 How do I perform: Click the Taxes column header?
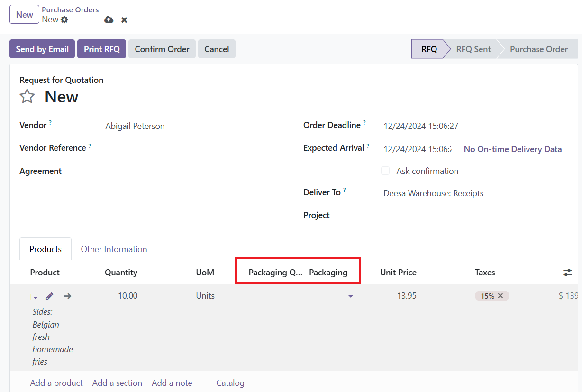pos(485,273)
